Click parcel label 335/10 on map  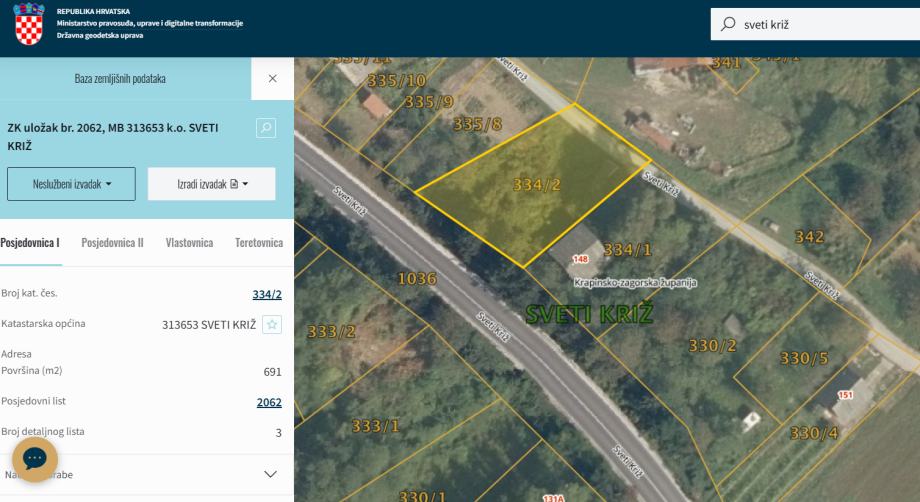(x=397, y=80)
